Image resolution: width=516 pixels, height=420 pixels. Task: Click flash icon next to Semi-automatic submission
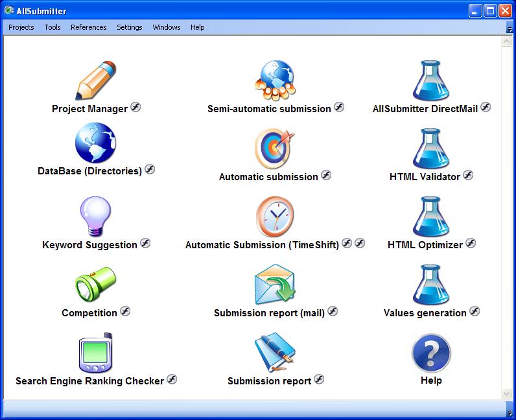(339, 107)
